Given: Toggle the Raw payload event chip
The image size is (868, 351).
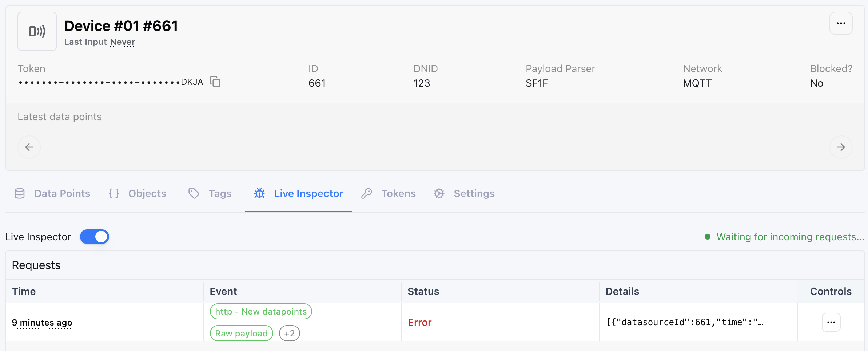Looking at the screenshot, I should (241, 333).
